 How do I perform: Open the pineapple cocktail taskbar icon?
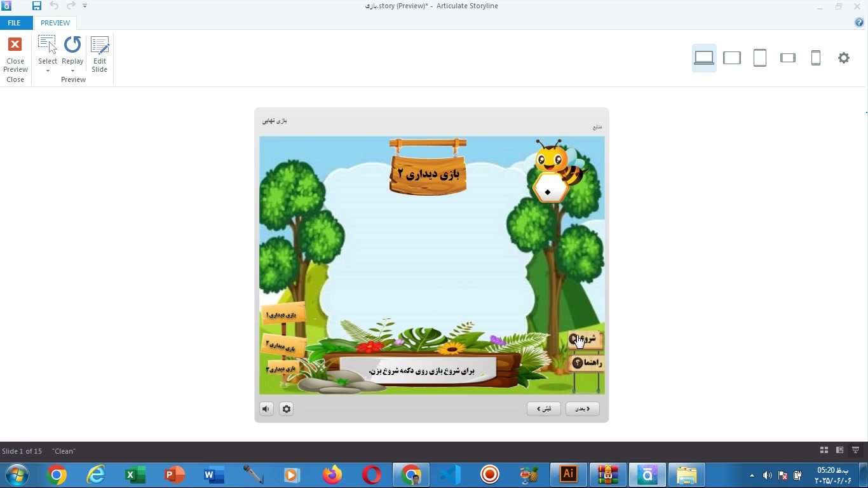click(529, 475)
